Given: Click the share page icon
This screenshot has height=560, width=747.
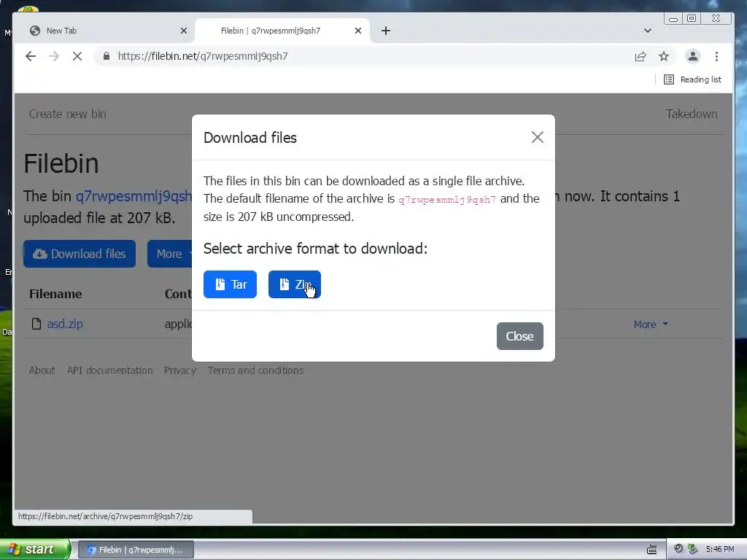Looking at the screenshot, I should [640, 57].
